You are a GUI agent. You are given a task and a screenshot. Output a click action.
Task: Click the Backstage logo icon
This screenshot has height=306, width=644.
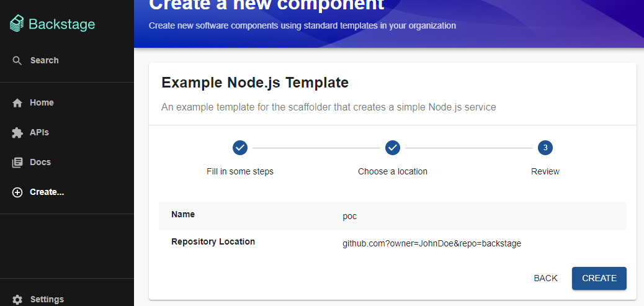point(17,24)
